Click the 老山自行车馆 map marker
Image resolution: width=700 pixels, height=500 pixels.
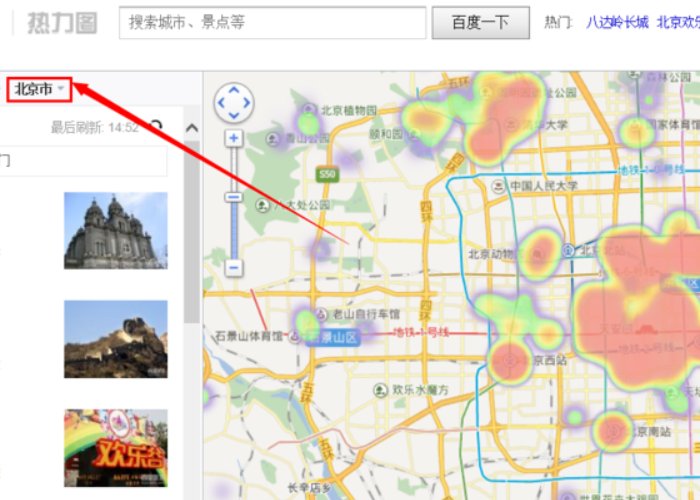tap(321, 314)
